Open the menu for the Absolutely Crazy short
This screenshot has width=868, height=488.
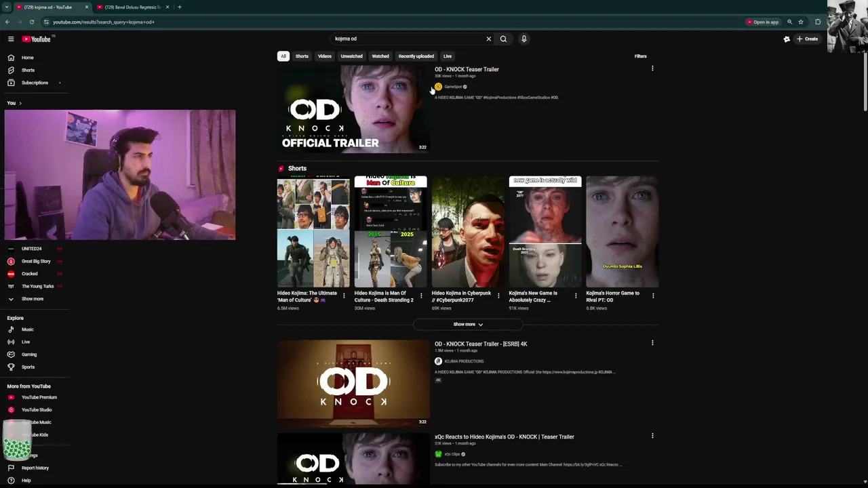[x=576, y=296]
